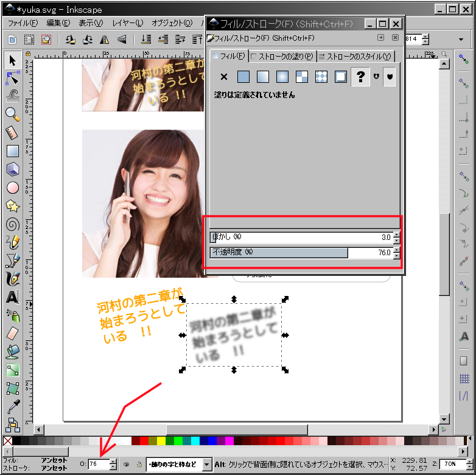Click the opacity O input field
This screenshot has width=476, height=475.
(x=99, y=464)
